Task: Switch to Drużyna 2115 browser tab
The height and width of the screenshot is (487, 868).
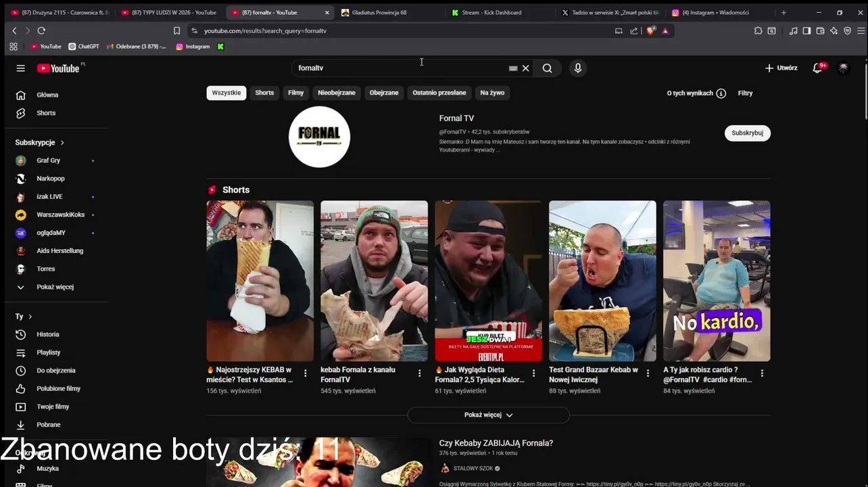Action: pos(59,12)
